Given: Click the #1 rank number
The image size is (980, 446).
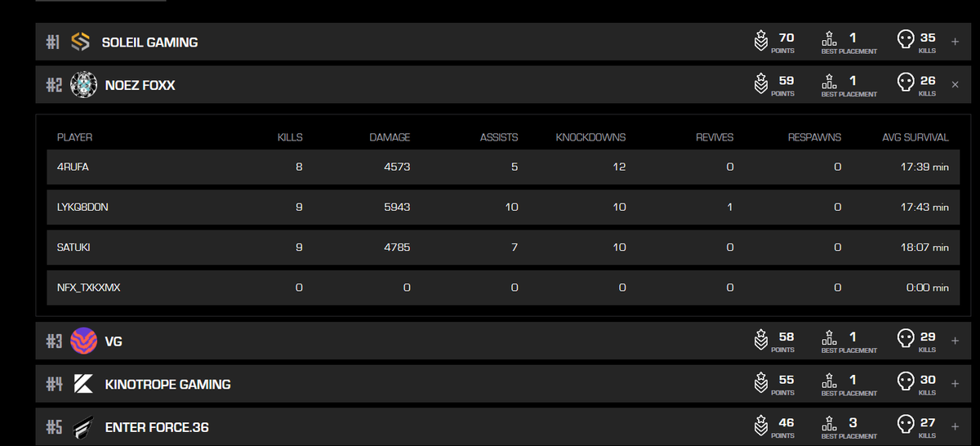Looking at the screenshot, I should coord(53,42).
